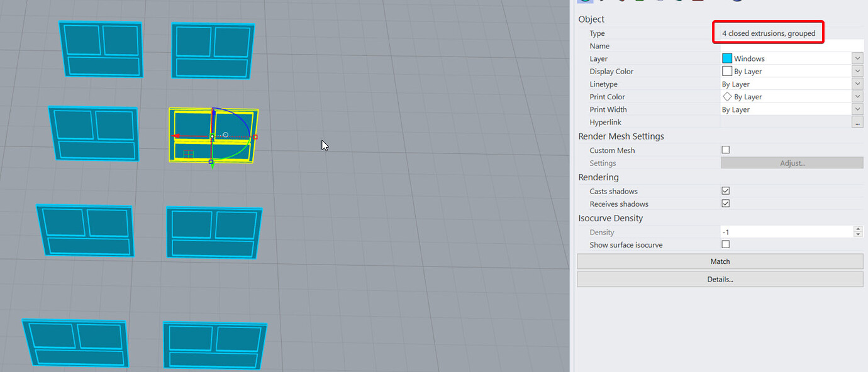Image resolution: width=868 pixels, height=372 pixels.
Task: Switch to the Material properties tab
Action: [602, 1]
